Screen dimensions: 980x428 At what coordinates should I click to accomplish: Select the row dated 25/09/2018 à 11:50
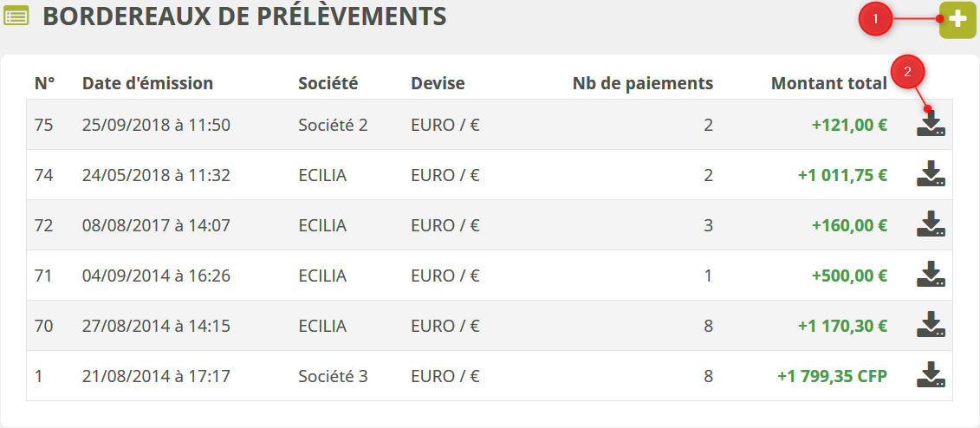coord(156,125)
